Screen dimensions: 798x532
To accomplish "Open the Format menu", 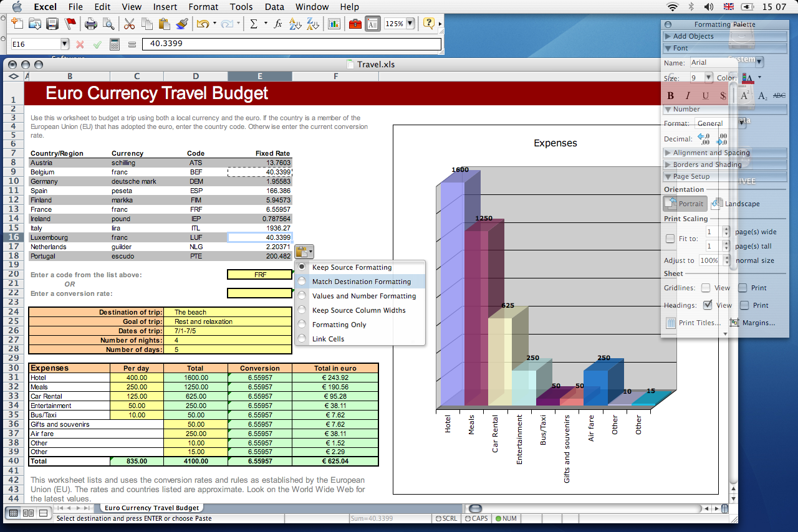I will point(203,7).
